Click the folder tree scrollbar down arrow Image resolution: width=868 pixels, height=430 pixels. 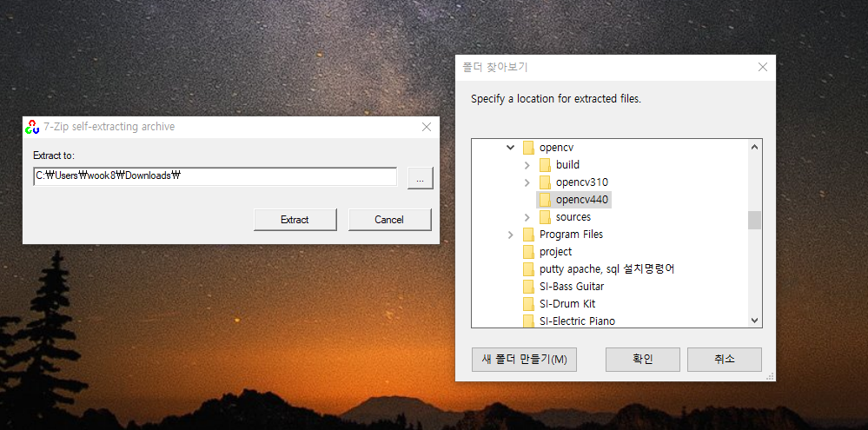(754, 320)
